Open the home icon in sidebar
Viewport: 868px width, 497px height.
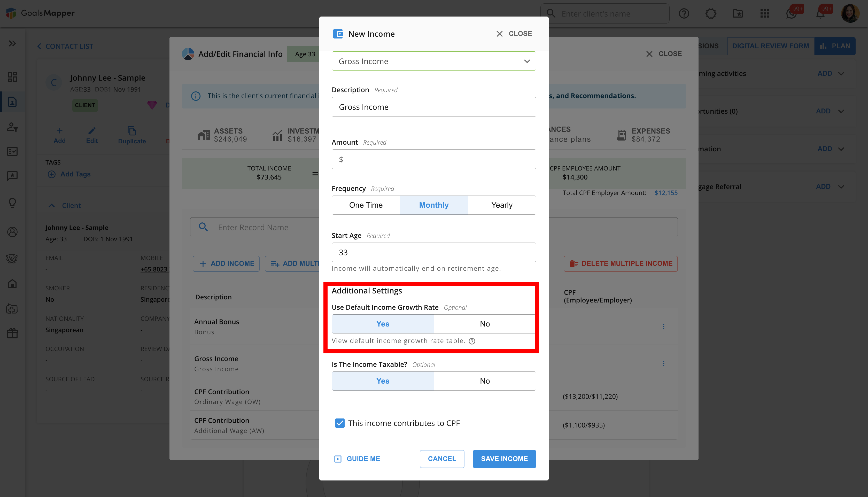12,284
